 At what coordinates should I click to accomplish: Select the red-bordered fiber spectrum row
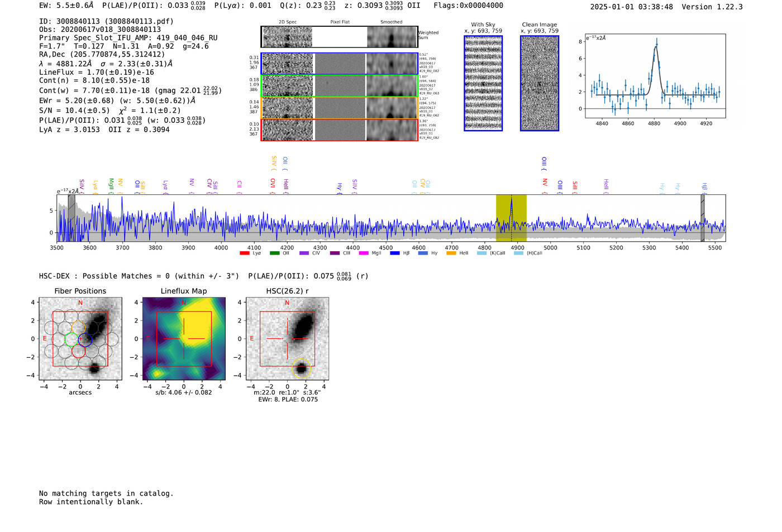[339, 130]
